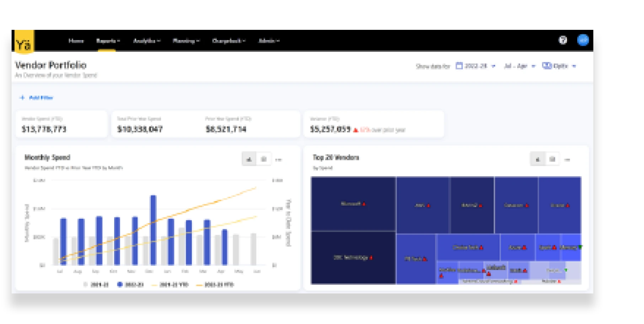Click table view icon in Top 20 Vendors
Image resolution: width=644 pixels, height=324 pixels.
click(552, 160)
